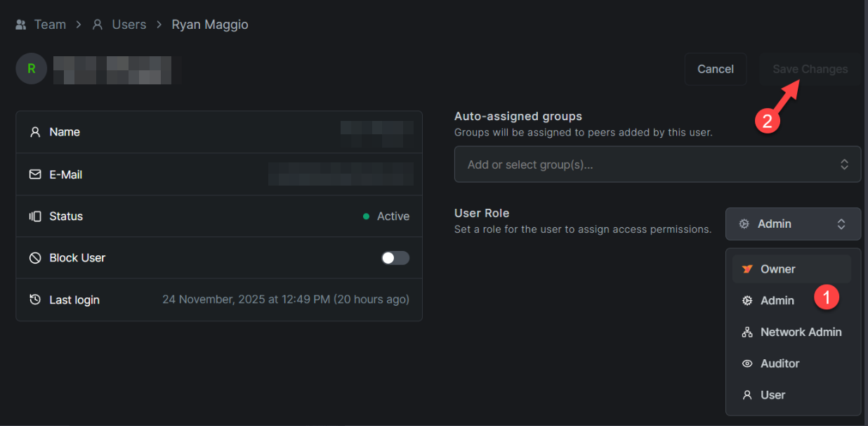The height and width of the screenshot is (426, 868).
Task: Click the Team icon in breadcrumb
Action: tap(21, 25)
